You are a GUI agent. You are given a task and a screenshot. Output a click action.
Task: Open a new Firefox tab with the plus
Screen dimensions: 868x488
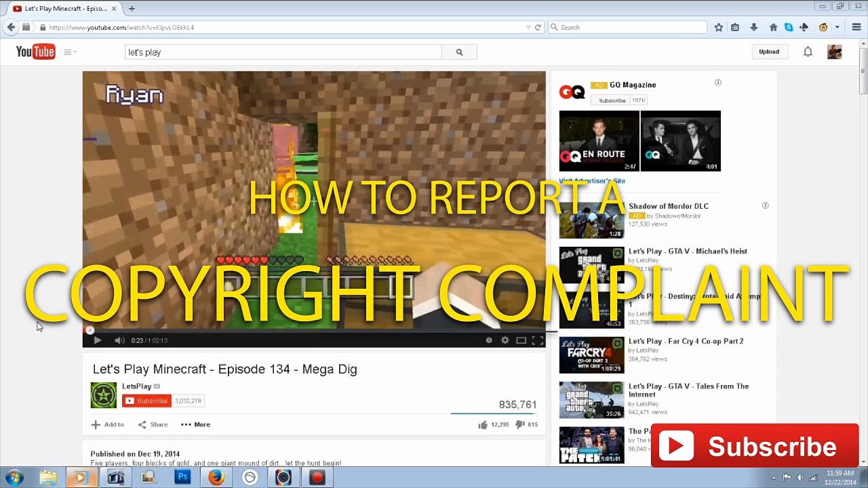(x=132, y=9)
